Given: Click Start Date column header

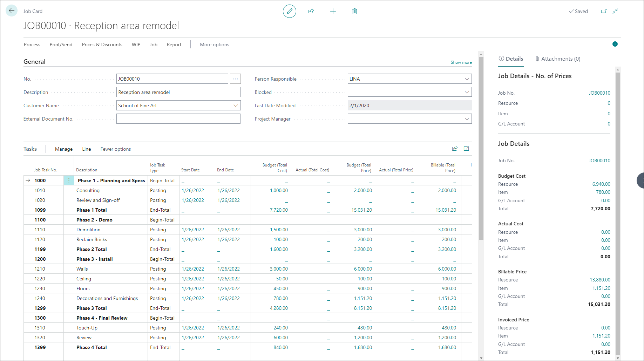Looking at the screenshot, I should point(190,170).
